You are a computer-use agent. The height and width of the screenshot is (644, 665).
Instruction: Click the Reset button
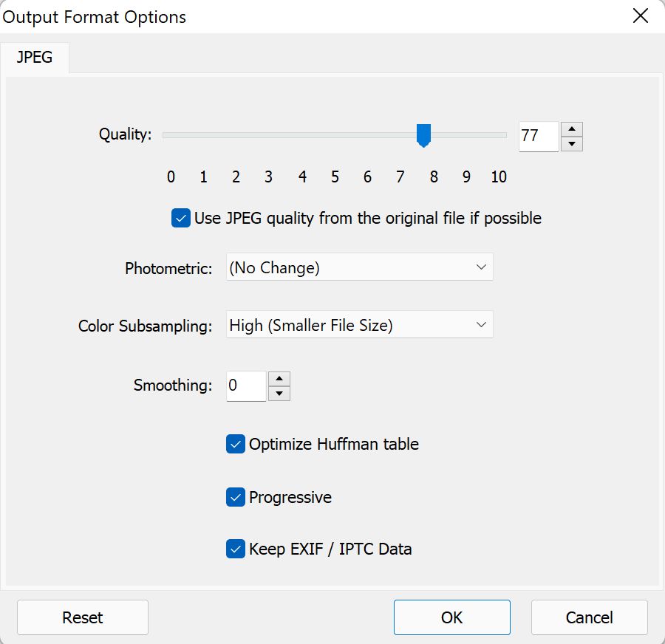pyautogui.click(x=83, y=617)
